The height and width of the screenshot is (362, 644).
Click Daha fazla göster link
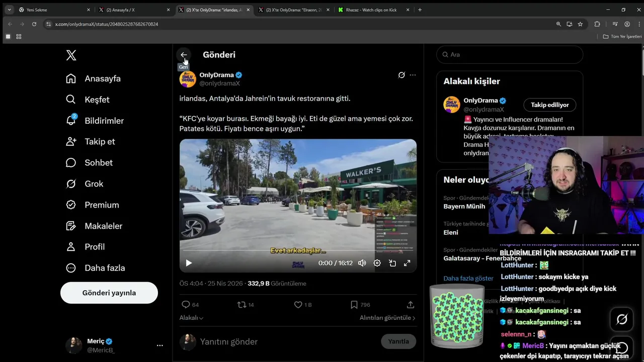pos(468,278)
